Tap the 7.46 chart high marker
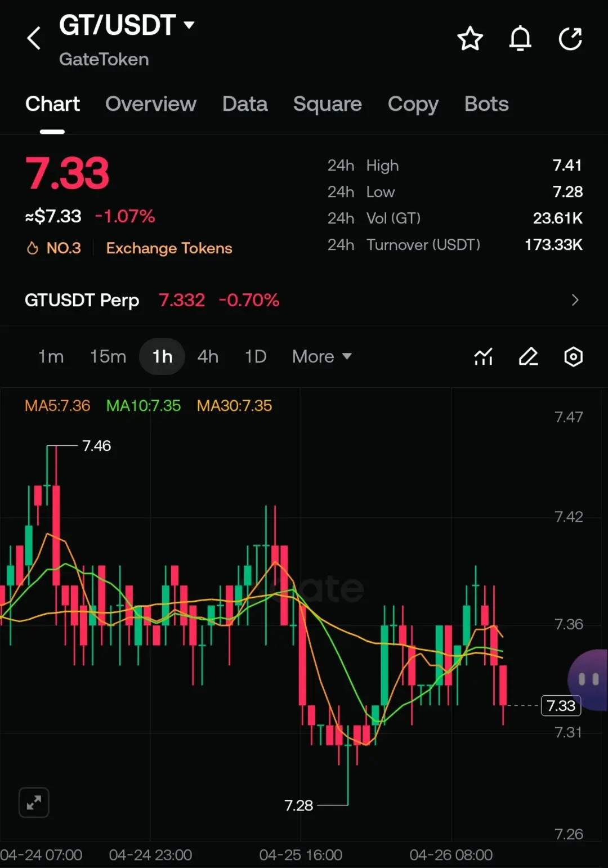The image size is (608, 868). (97, 446)
